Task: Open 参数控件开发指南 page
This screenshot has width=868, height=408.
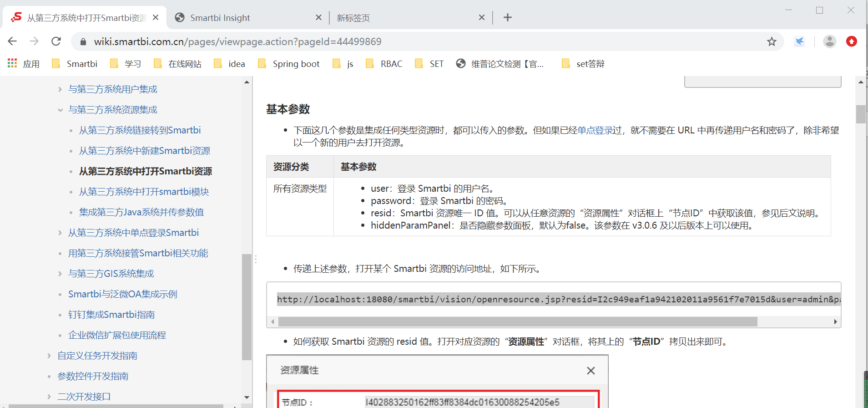Action: pyautogui.click(x=92, y=376)
